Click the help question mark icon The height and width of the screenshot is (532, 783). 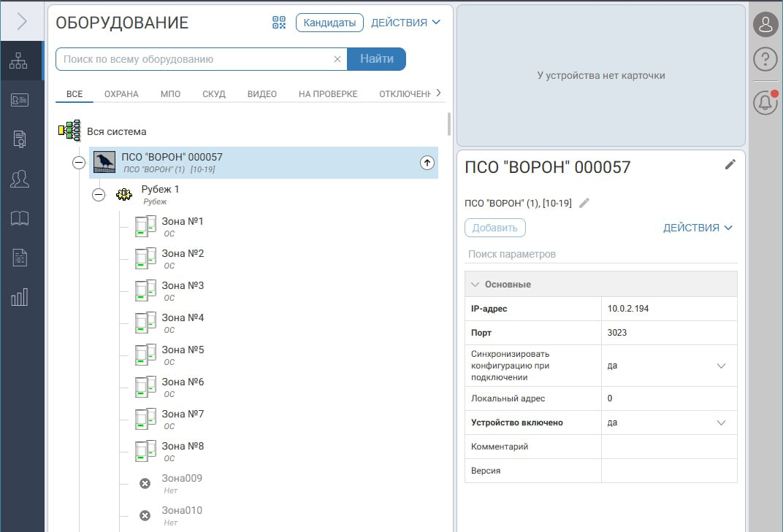[x=765, y=60]
